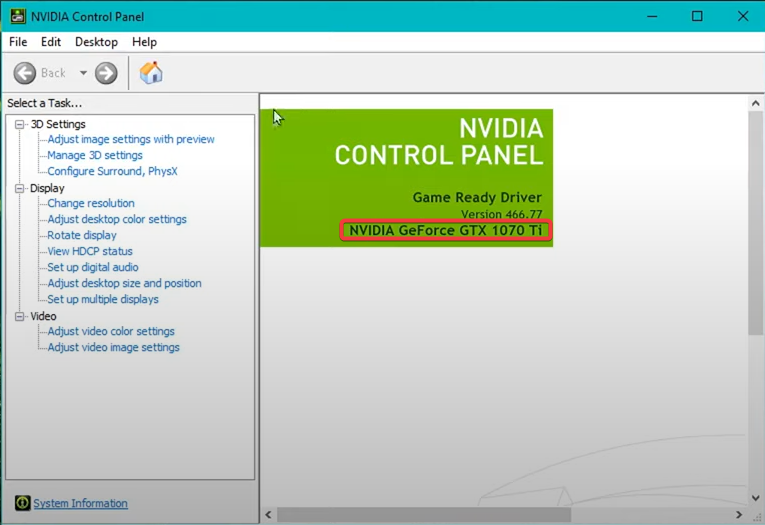
Task: Open the File menu
Action: point(18,42)
